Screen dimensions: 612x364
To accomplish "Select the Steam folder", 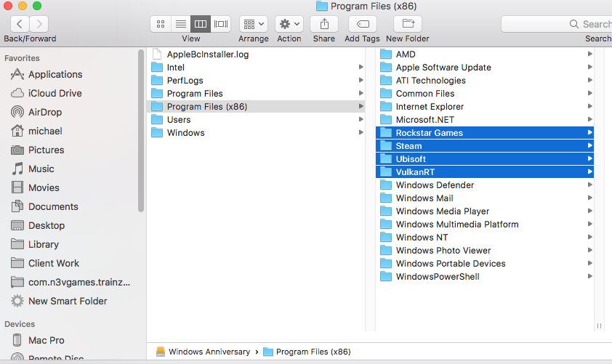I will pos(485,146).
